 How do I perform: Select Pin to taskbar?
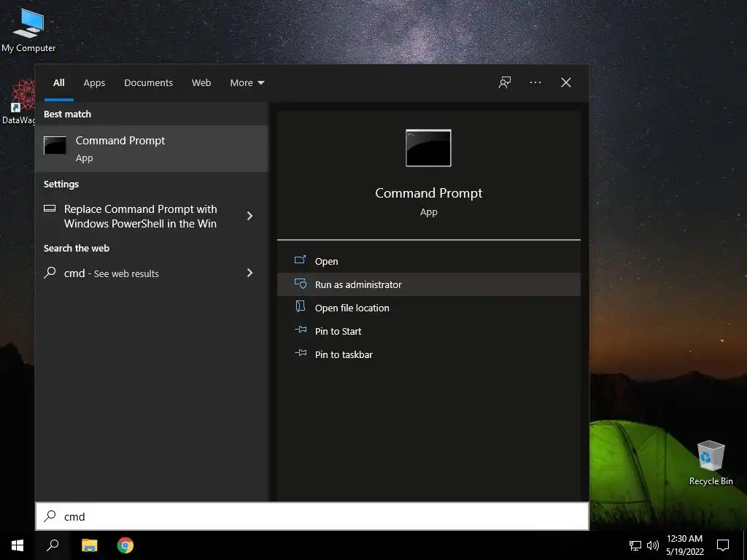429,354
